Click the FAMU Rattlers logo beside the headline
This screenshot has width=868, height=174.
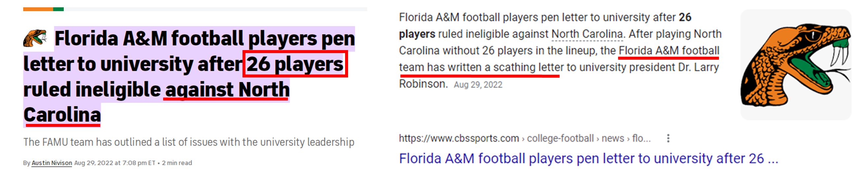tap(35, 38)
